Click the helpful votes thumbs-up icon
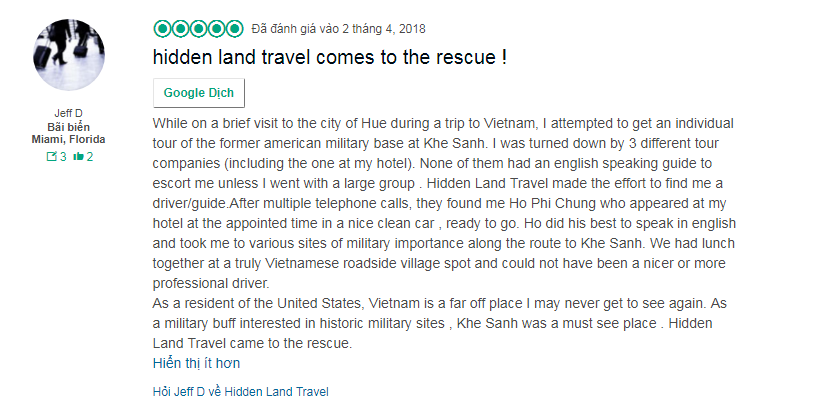The image size is (829, 405). click(79, 157)
